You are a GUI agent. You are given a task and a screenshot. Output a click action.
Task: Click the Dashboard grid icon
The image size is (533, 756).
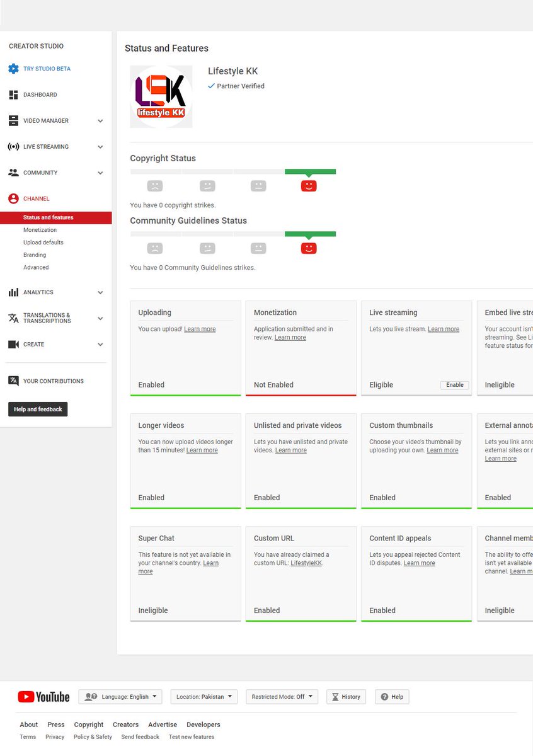(x=13, y=94)
